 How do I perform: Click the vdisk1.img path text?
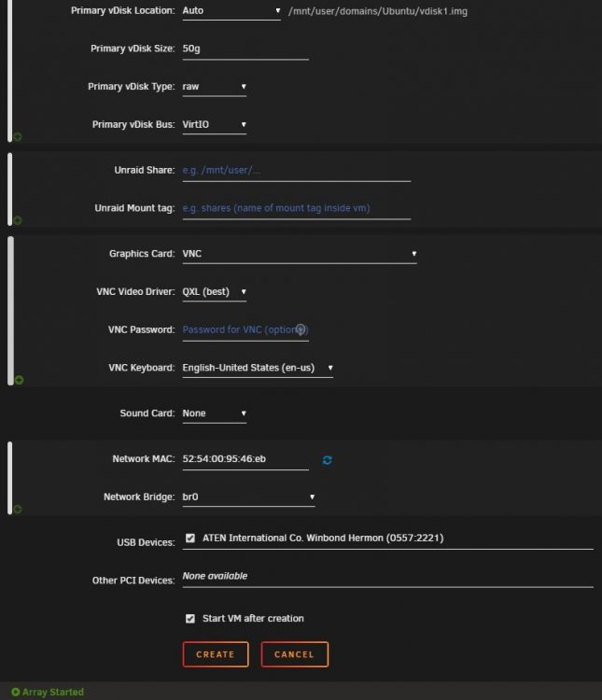(378, 11)
